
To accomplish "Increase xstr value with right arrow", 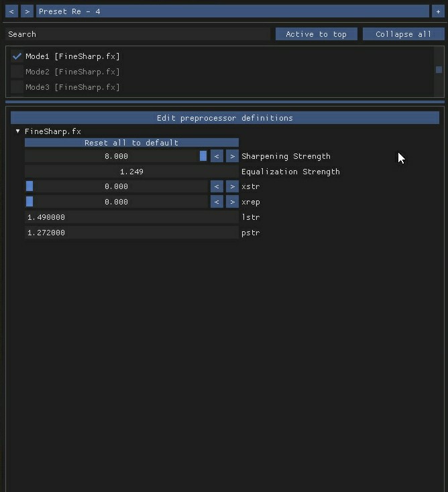I will (232, 186).
